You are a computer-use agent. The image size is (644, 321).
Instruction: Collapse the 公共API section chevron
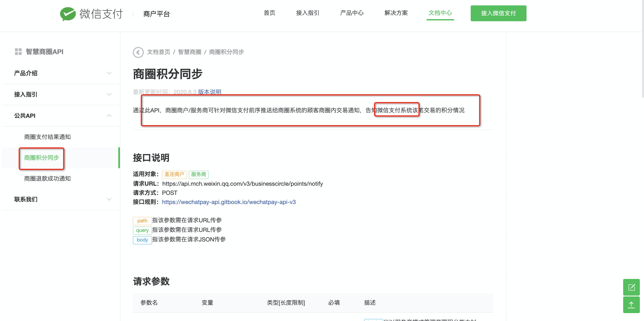pyautogui.click(x=109, y=116)
